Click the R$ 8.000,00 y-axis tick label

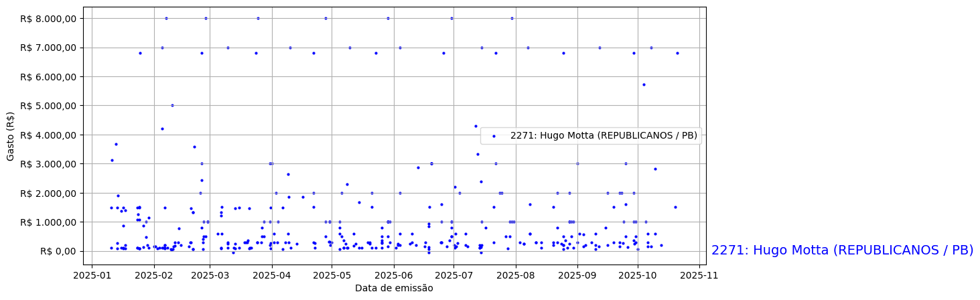click(x=48, y=19)
